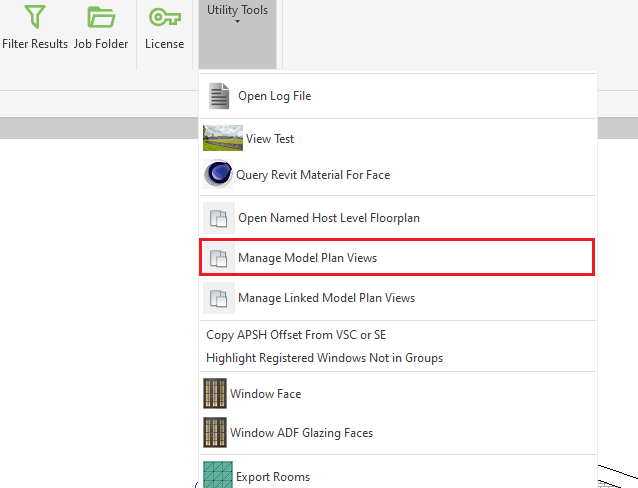
Task: Click the Job Folder text label
Action: click(101, 44)
